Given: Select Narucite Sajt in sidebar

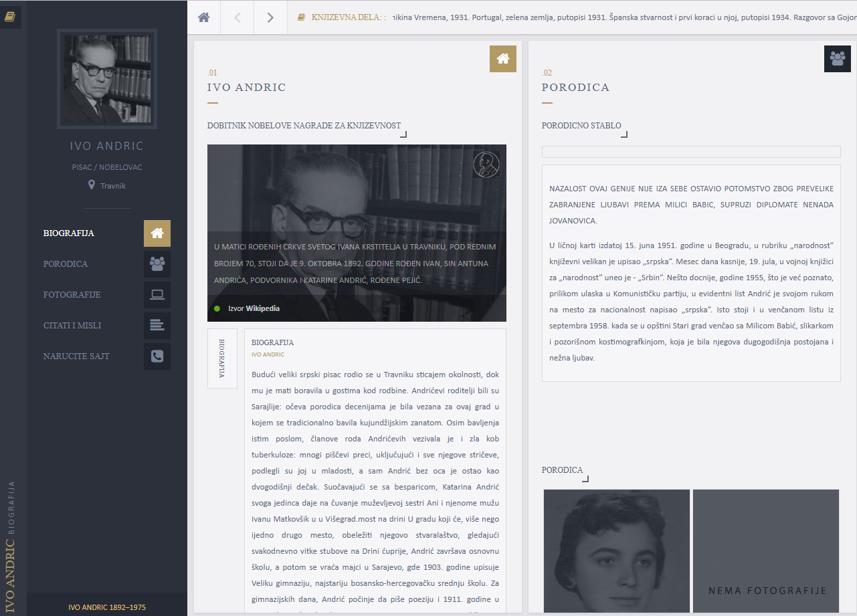Looking at the screenshot, I should [76, 356].
